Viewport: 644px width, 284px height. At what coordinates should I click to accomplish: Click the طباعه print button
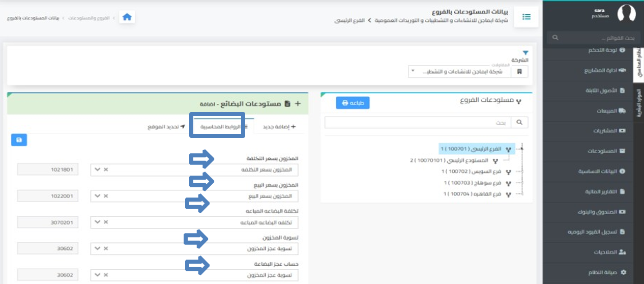click(x=353, y=103)
